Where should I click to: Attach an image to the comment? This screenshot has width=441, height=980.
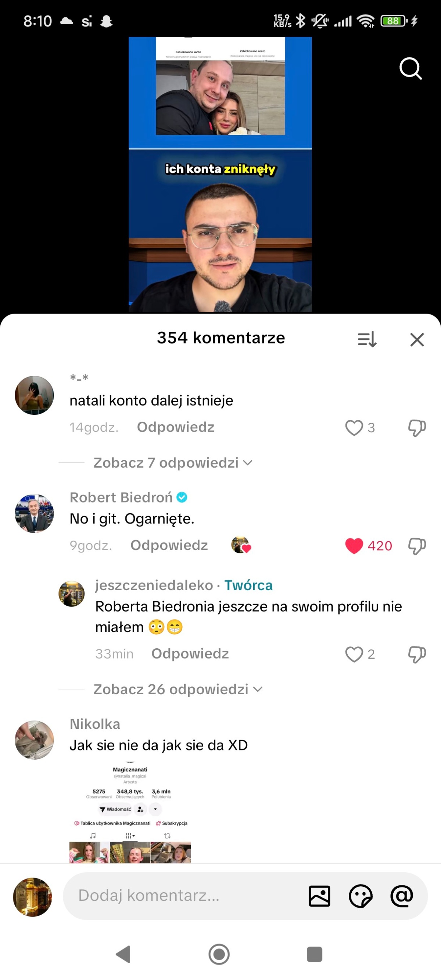319,896
